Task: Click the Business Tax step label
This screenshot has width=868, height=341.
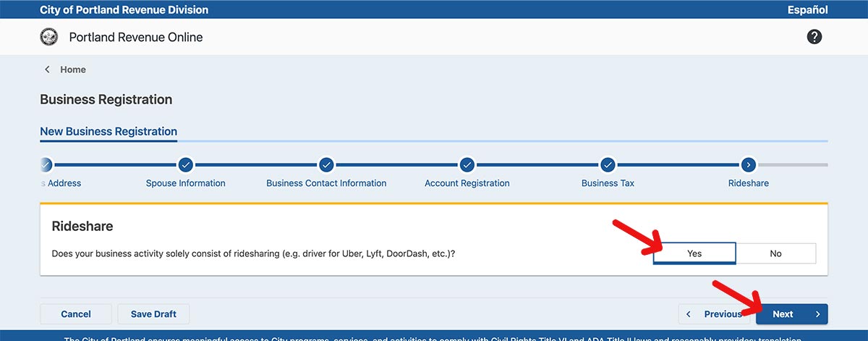Action: (608, 183)
